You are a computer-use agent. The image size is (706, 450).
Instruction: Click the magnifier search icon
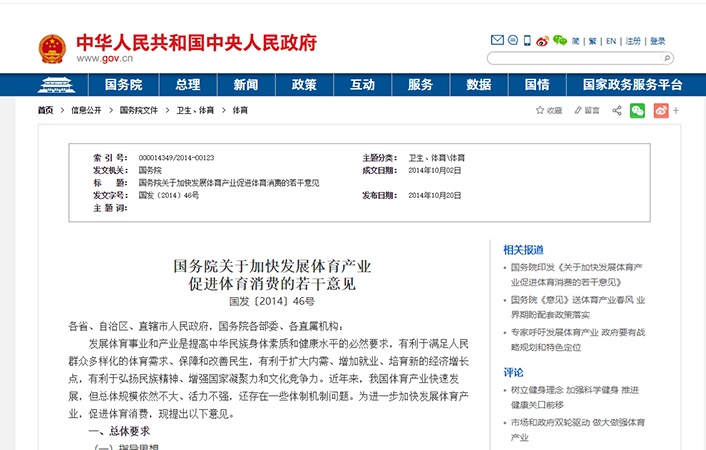pos(666,59)
